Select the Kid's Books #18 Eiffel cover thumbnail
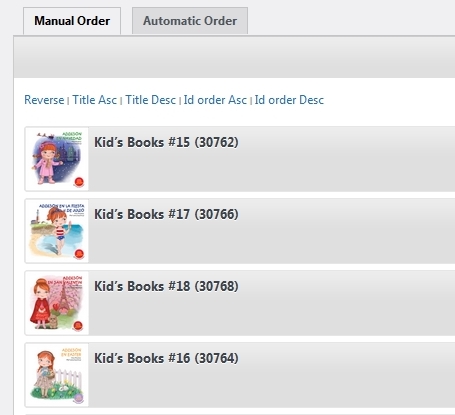Viewport: 455px width, 415px height. pyautogui.click(x=57, y=303)
